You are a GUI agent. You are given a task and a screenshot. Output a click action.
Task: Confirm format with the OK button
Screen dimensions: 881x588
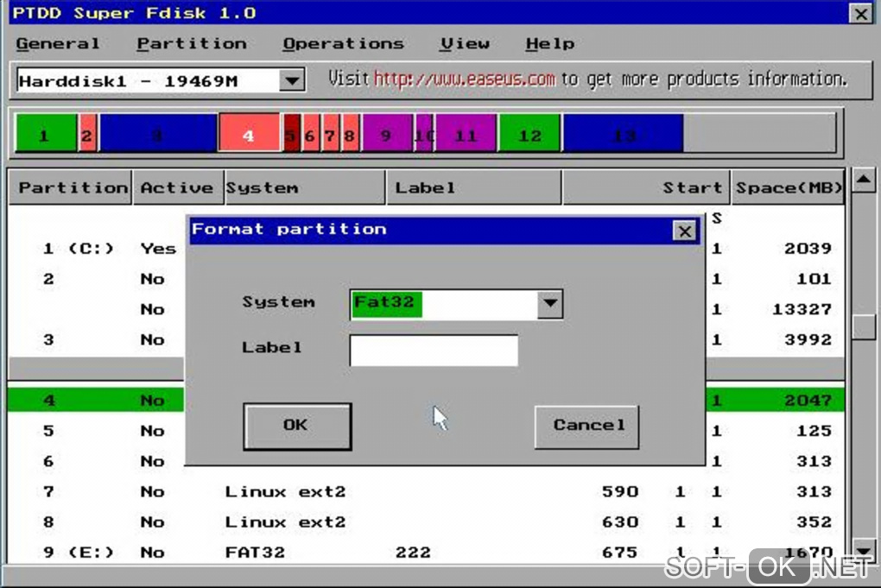click(297, 427)
